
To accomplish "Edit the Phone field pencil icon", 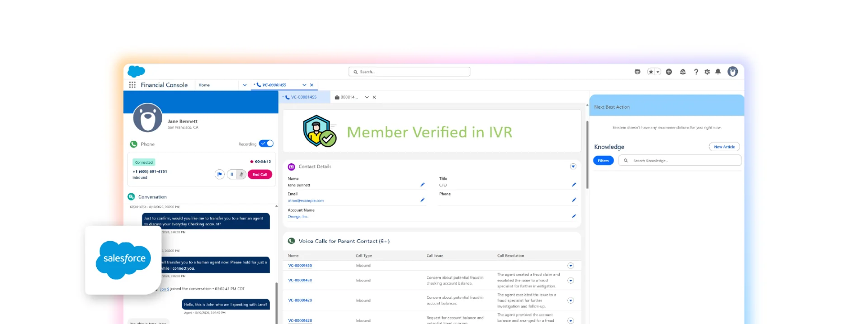I will point(574,200).
